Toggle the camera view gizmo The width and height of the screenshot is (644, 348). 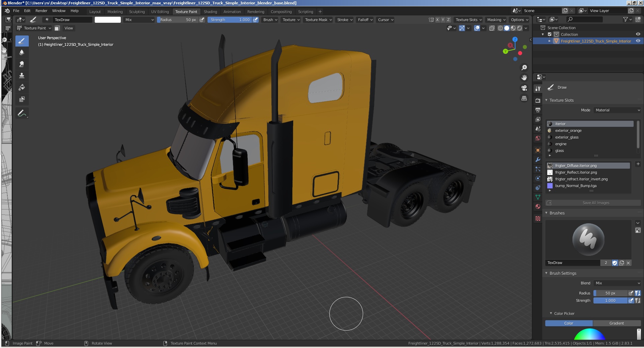(x=524, y=88)
